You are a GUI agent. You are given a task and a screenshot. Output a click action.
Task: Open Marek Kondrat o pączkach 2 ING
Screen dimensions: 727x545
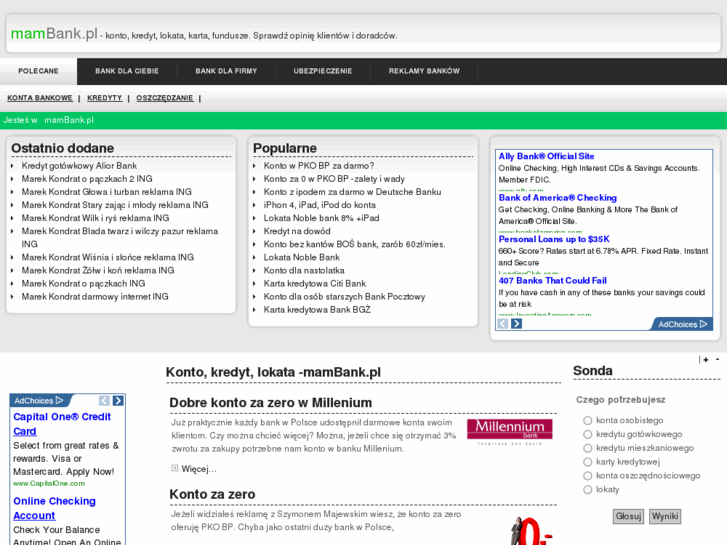click(x=87, y=179)
